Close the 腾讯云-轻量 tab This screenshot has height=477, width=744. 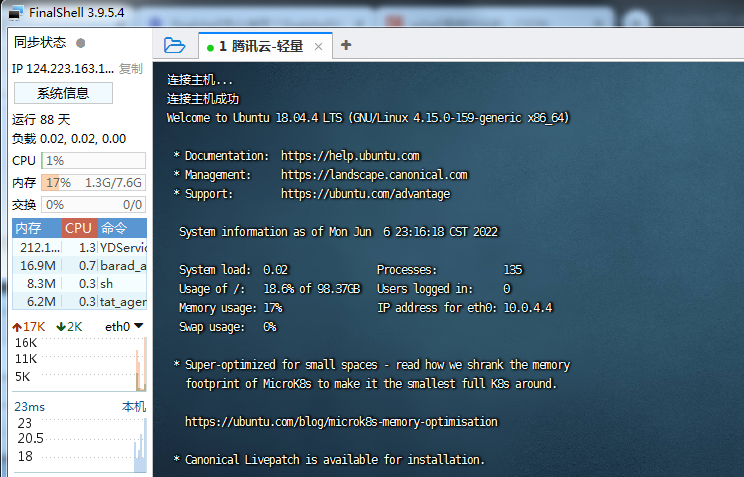pyautogui.click(x=318, y=47)
